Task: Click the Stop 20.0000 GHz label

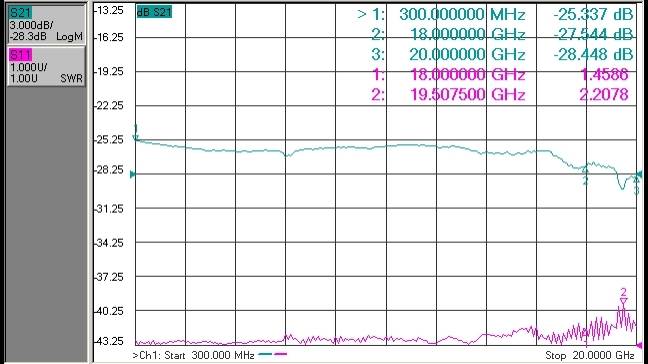Action: click(589, 355)
